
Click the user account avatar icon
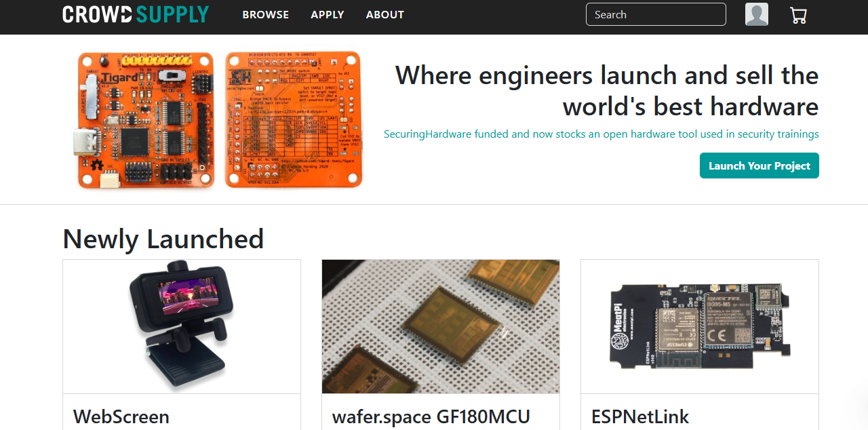pos(757,14)
